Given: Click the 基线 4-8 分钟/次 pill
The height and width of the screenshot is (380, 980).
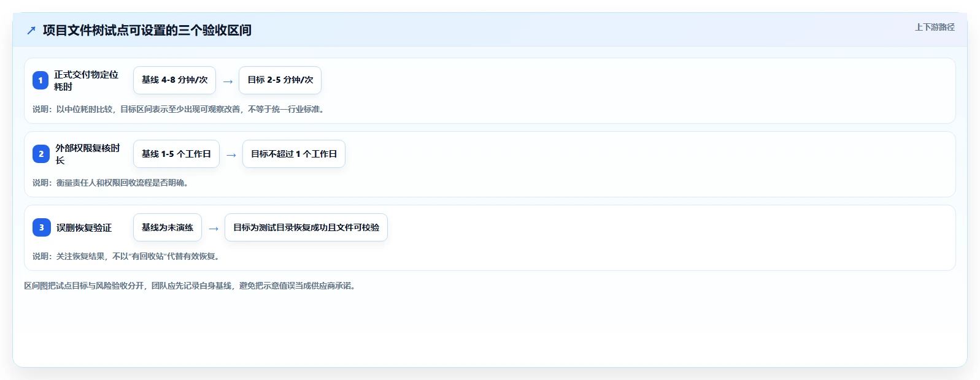Looking at the screenshot, I should point(174,80).
